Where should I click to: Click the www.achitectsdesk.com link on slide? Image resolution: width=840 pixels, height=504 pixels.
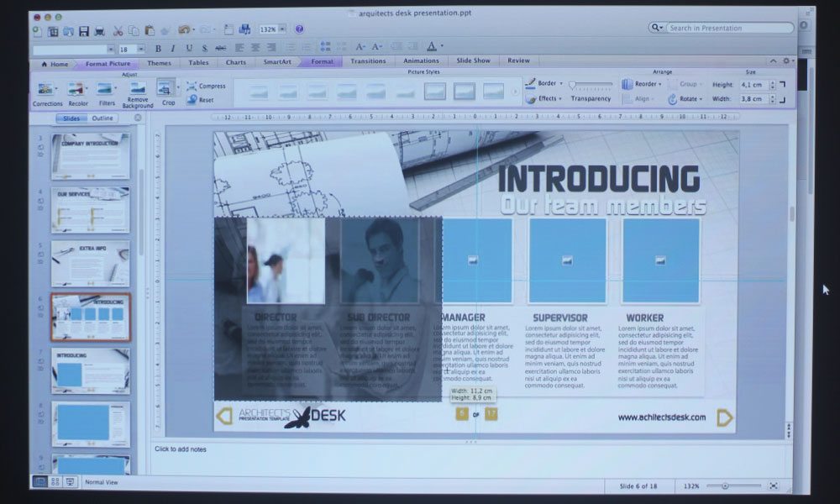click(x=662, y=417)
